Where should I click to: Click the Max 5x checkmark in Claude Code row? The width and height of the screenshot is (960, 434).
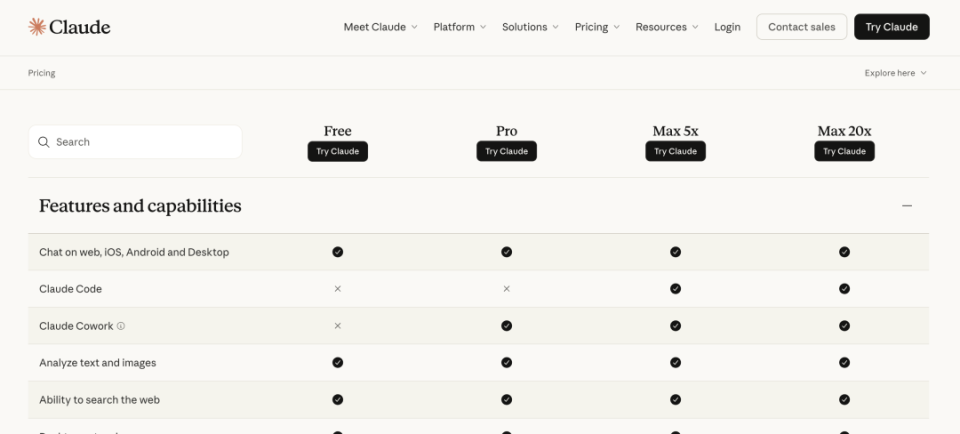(x=675, y=289)
